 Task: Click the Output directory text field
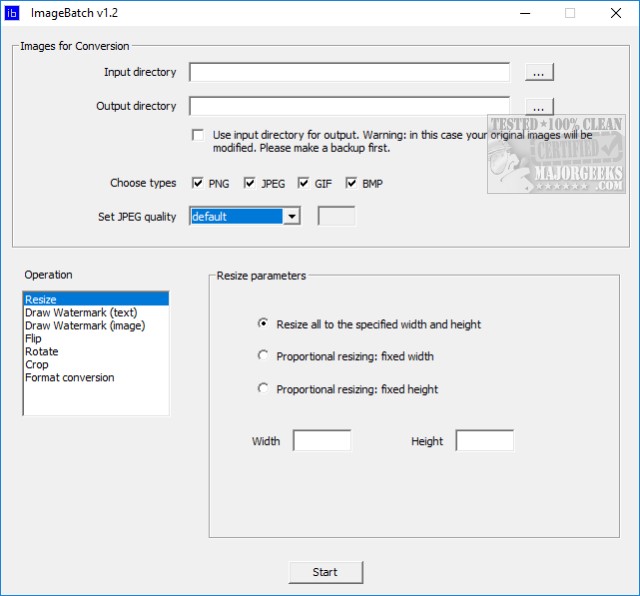(x=349, y=106)
